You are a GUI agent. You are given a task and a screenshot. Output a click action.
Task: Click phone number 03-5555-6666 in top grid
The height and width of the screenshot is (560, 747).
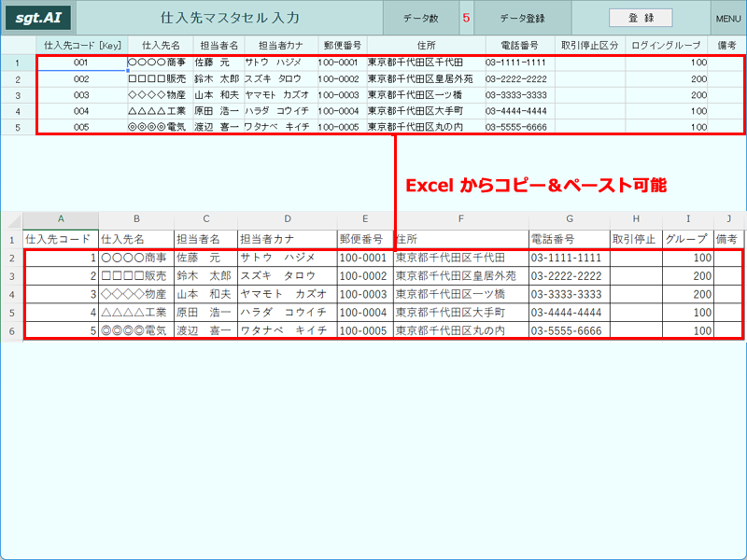tap(520, 127)
